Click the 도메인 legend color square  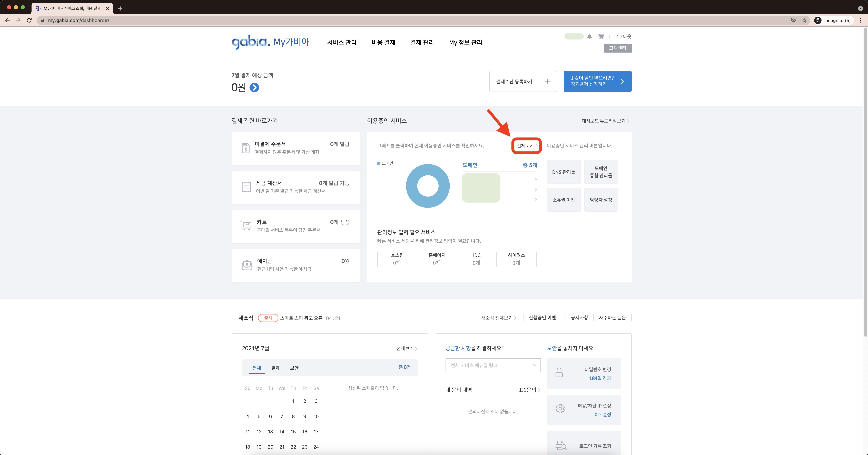(379, 163)
